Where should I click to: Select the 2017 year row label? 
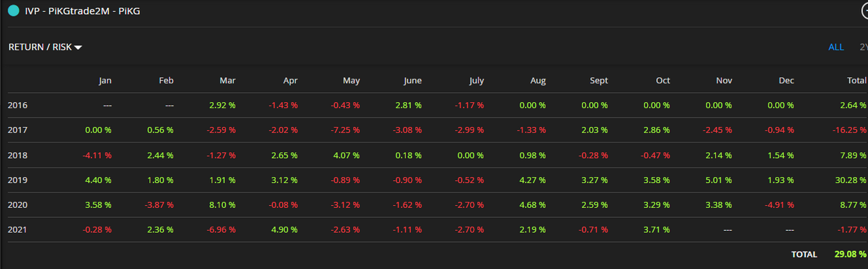(x=18, y=130)
